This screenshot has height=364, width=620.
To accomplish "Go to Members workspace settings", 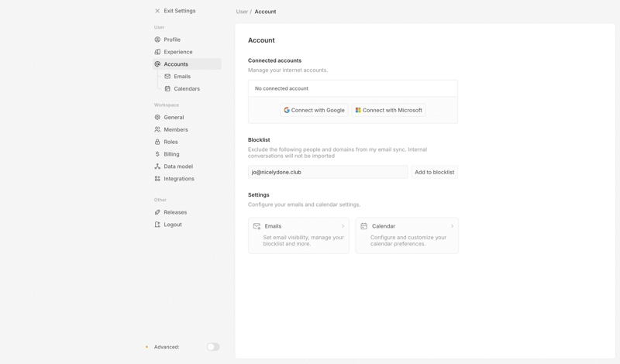I will 187,129.
